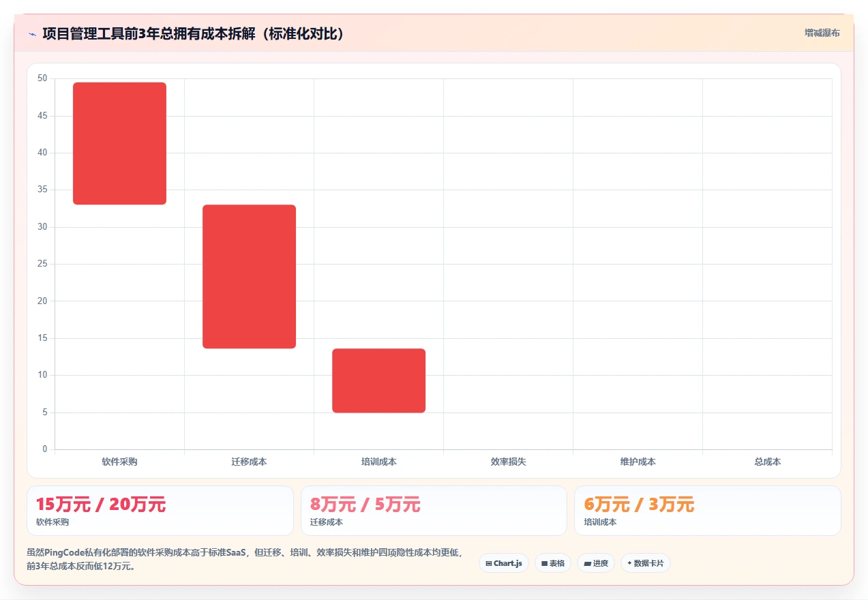The height and width of the screenshot is (600, 868).
Task: Click the y-axis value 0
Action: (45, 449)
